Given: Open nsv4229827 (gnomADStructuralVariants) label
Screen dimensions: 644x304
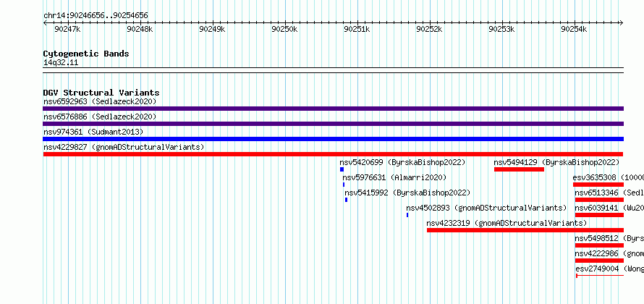Looking at the screenshot, I should tap(124, 147).
